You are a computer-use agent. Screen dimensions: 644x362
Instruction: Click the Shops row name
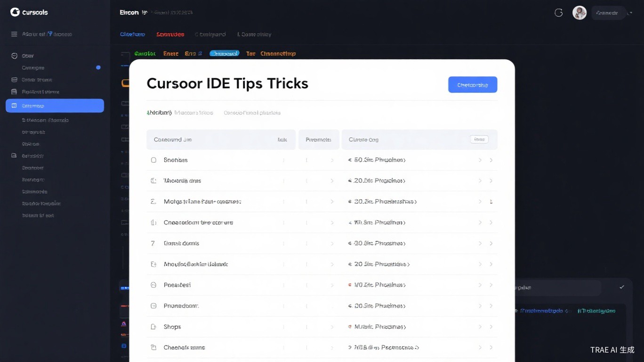[172, 327]
